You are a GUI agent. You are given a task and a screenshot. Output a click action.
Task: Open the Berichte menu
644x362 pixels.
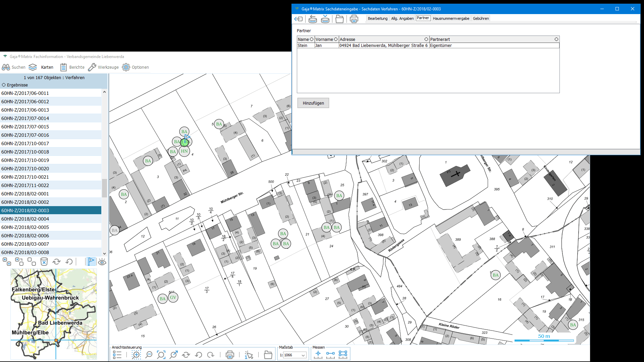[x=73, y=67]
